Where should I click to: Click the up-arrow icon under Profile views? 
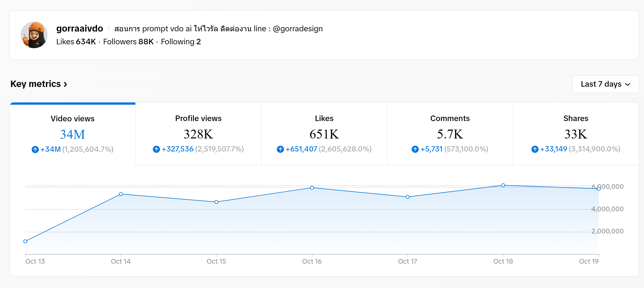click(x=156, y=149)
